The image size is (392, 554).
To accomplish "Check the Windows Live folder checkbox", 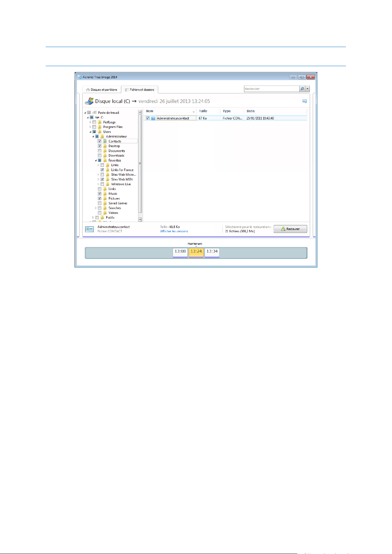I will (x=102, y=184).
